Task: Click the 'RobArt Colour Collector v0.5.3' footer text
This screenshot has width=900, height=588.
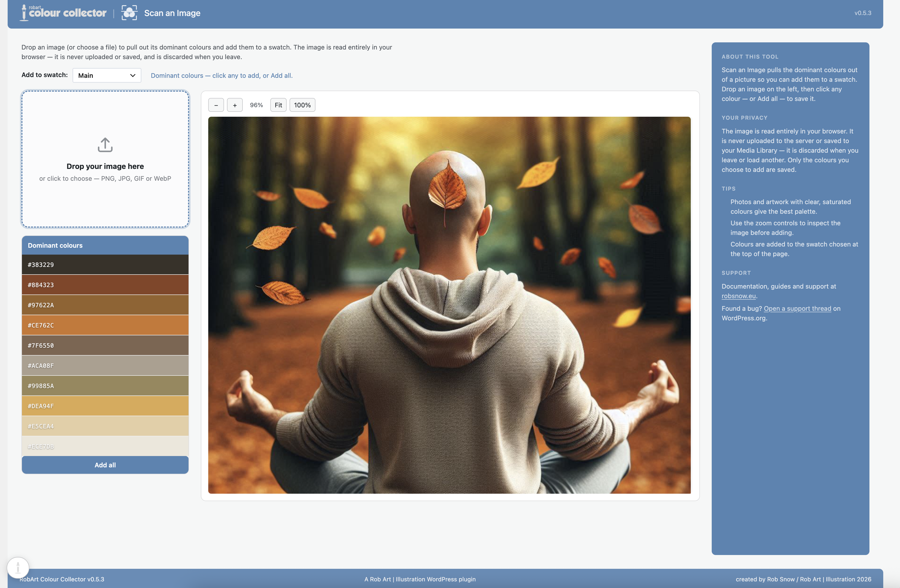Action: (62, 579)
